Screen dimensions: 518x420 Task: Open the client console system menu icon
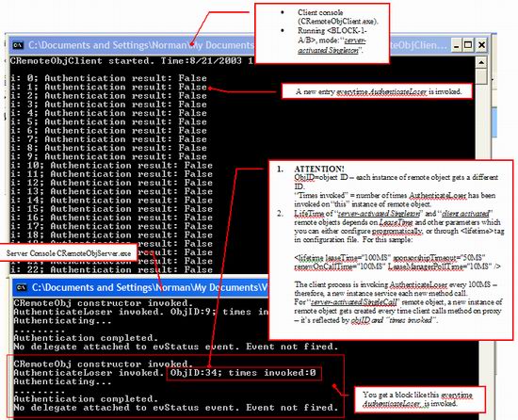coord(18,45)
